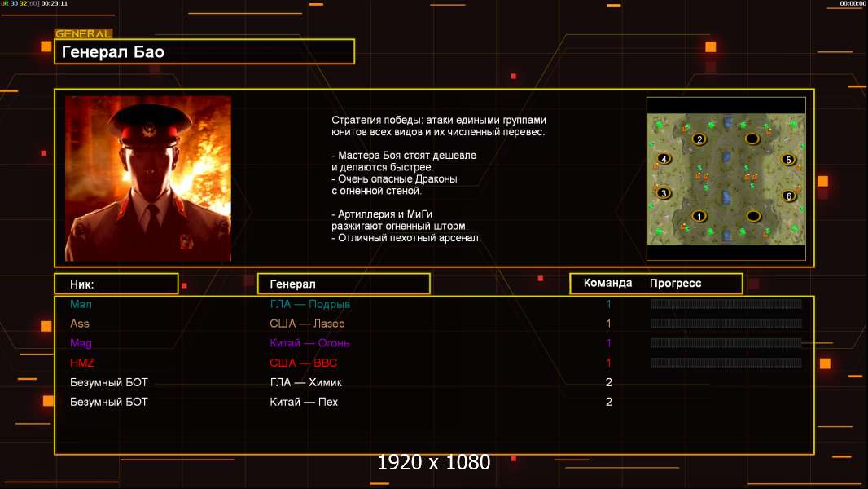Screen dimensions: 868x489
Task: Click the top-left timer '00:23:11'
Action: click(55, 3)
